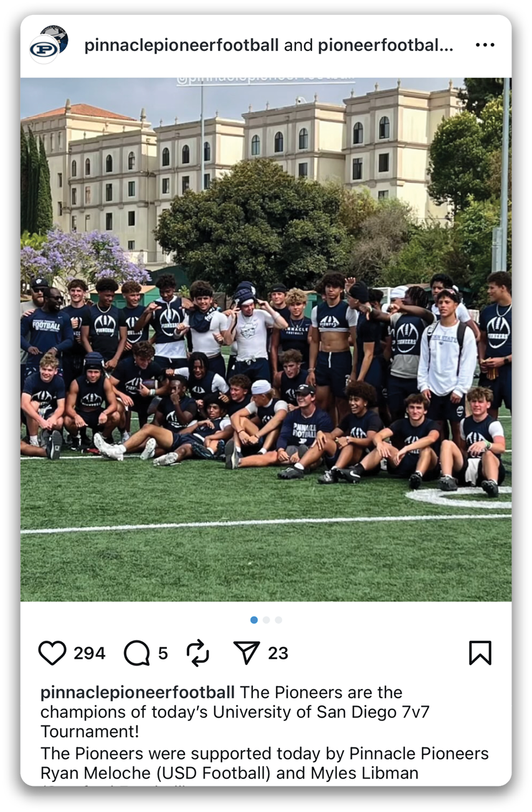
Task: Open Pinnacle P logo profile avatar
Action: 44,50
